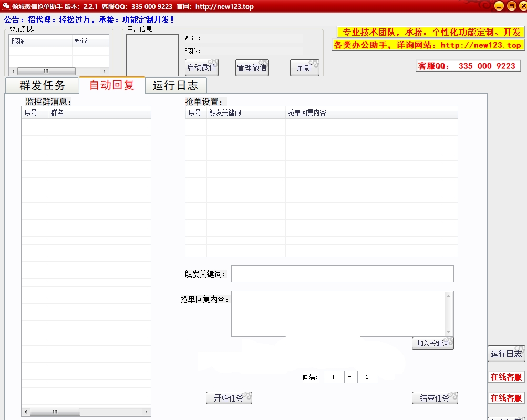
Task: Focus the 触发关键词 input field
Action: 343,274
